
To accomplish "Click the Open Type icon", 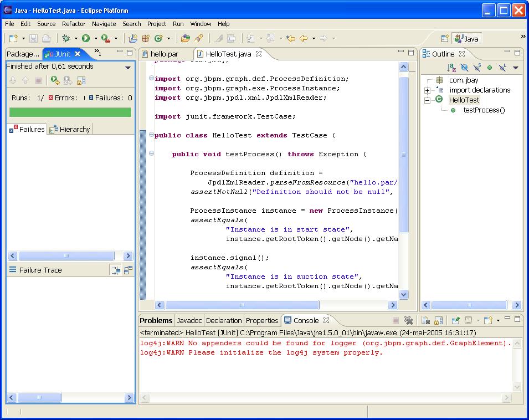I will [185, 38].
